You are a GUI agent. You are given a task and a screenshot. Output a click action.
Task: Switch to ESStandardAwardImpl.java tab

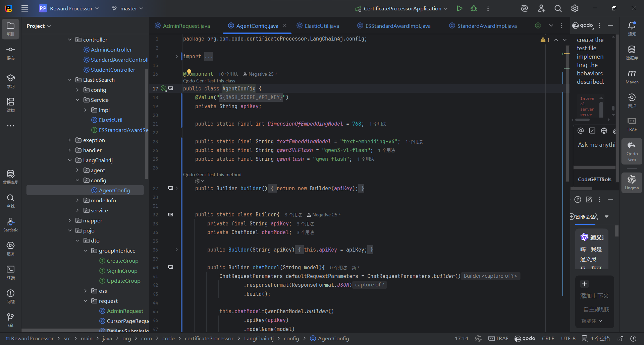coord(394,26)
